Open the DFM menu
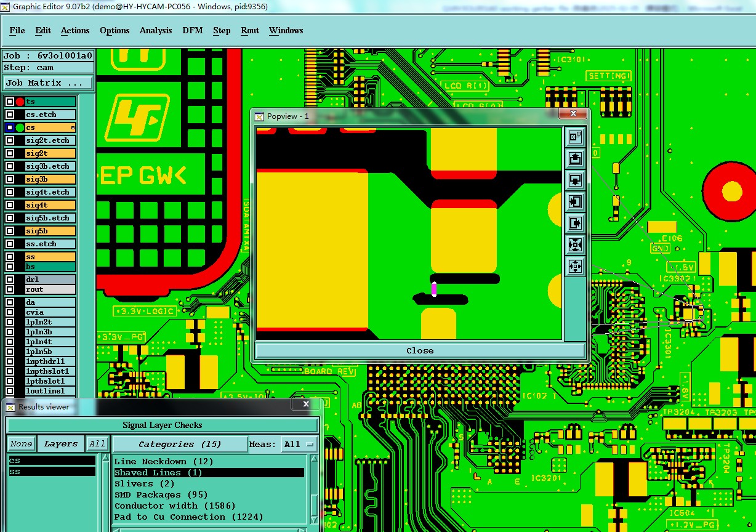Viewport: 756px width, 532px height. 193,30
